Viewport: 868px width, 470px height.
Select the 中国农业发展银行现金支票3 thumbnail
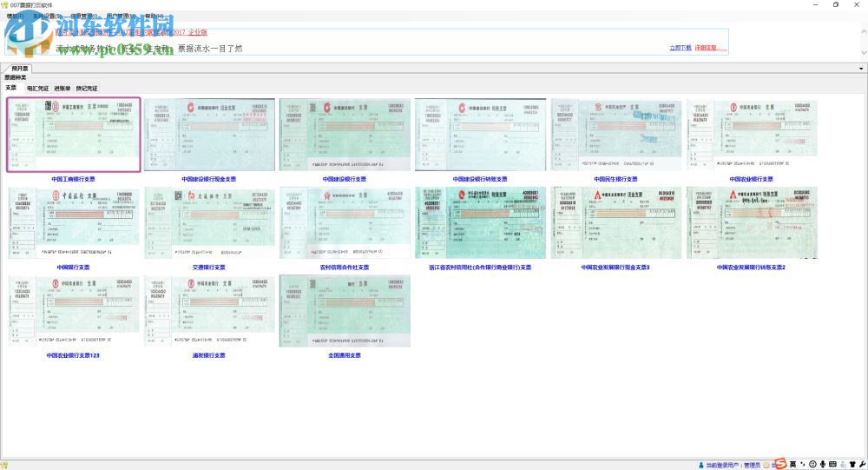tap(616, 222)
